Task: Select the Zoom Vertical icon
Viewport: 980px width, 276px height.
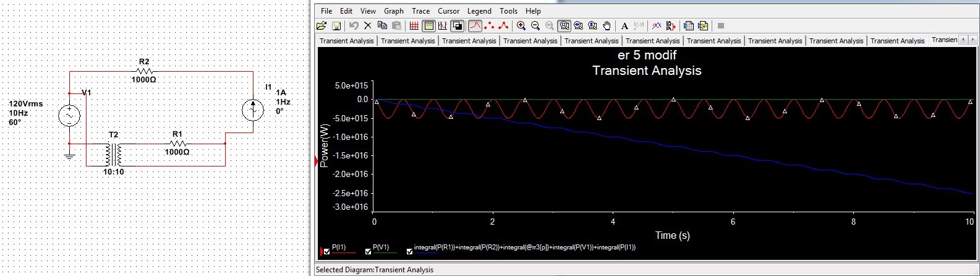Action: (592, 25)
